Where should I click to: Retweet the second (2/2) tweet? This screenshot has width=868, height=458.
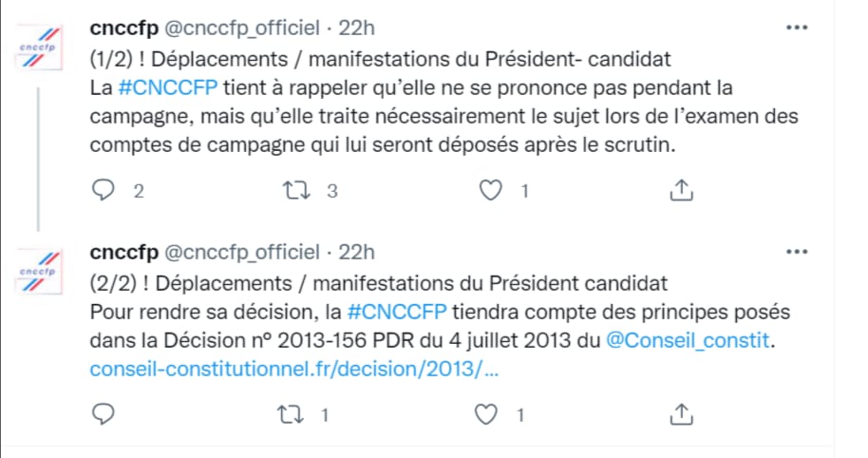point(296,414)
